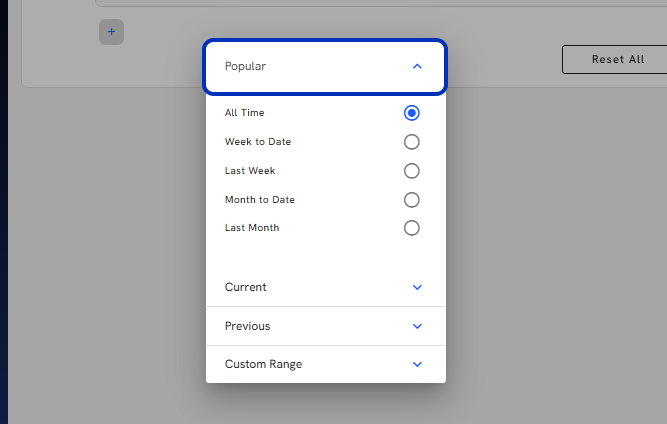This screenshot has width=667, height=424.
Task: Select the Month to Date radio button
Action: (411, 199)
